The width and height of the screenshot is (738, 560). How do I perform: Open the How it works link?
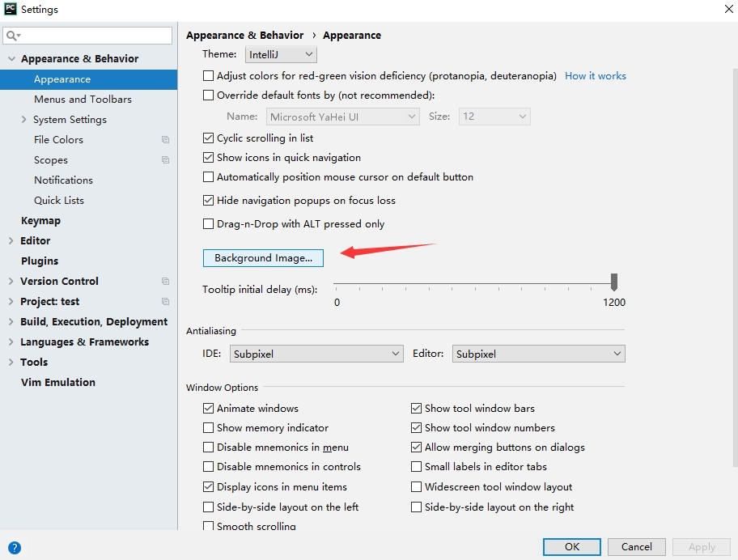click(x=595, y=76)
